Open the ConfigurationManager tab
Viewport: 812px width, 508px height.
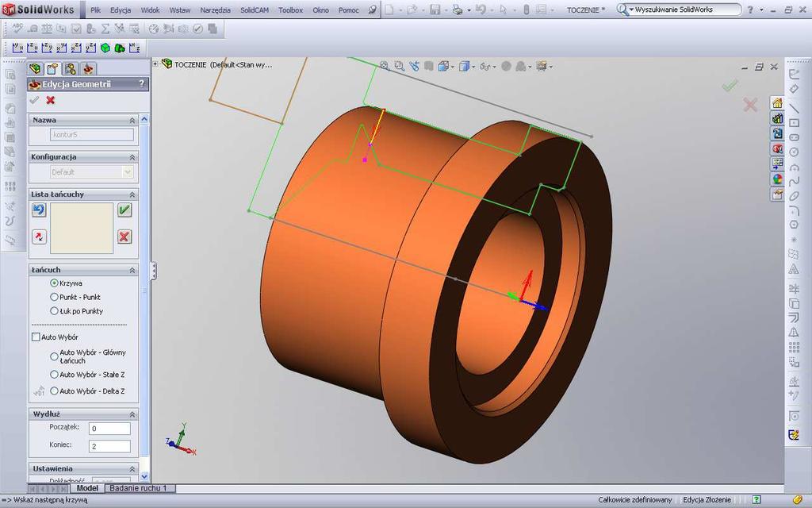pos(71,68)
